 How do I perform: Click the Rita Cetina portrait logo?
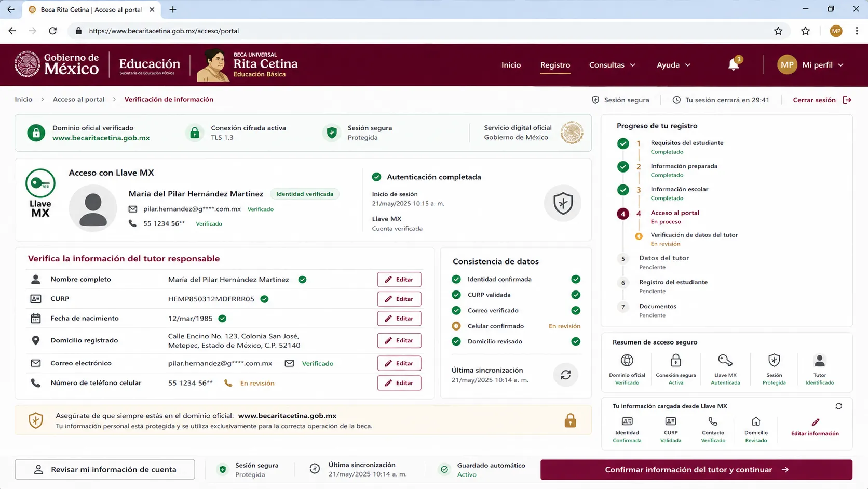click(213, 65)
